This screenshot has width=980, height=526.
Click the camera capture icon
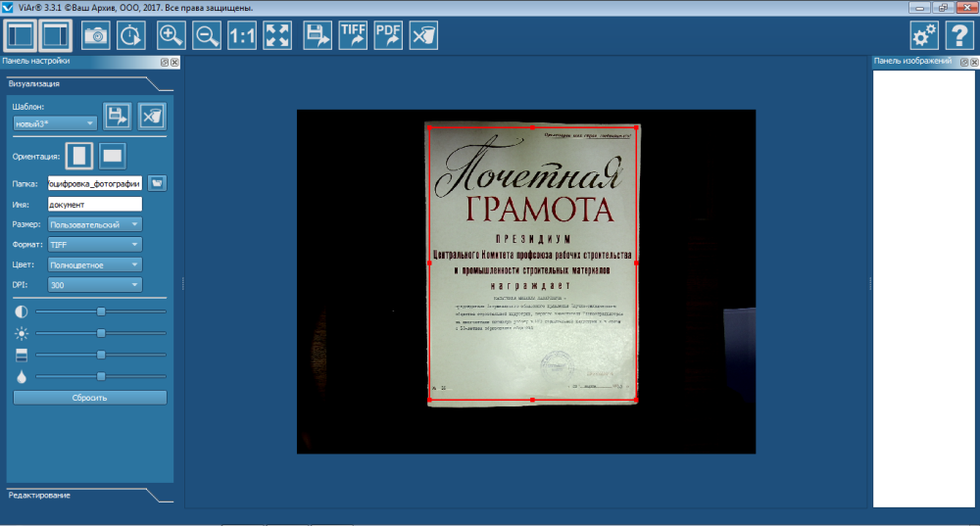tap(96, 35)
